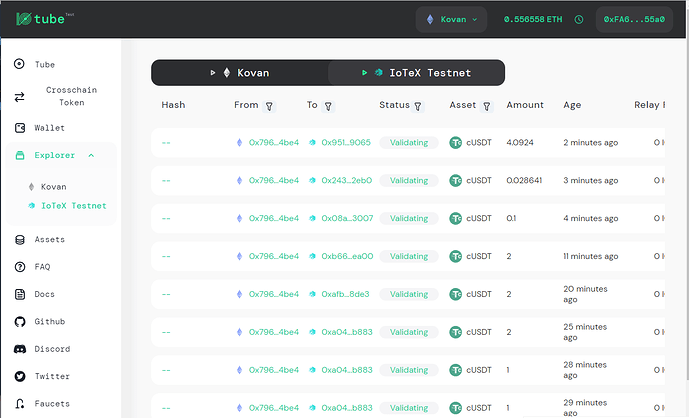Click the 0.556558 ETH balance
The height and width of the screenshot is (418, 689).
533,19
